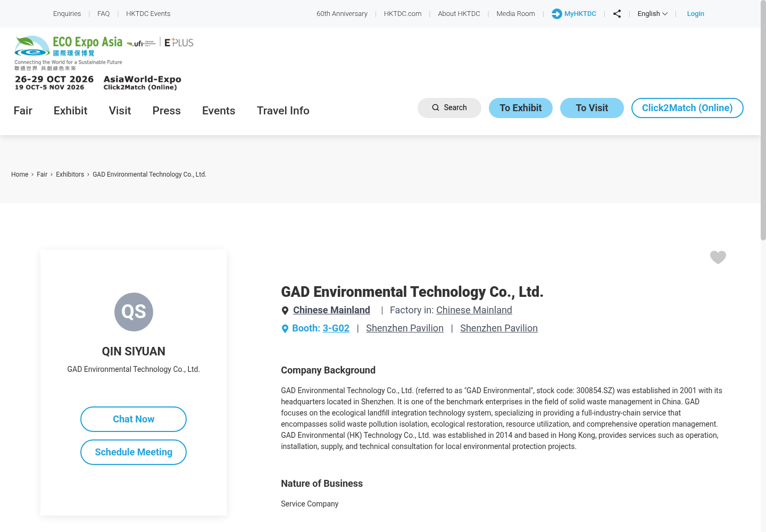766x532 pixels.
Task: Click Factory in Chinese Mainland link
Action: pos(474,310)
